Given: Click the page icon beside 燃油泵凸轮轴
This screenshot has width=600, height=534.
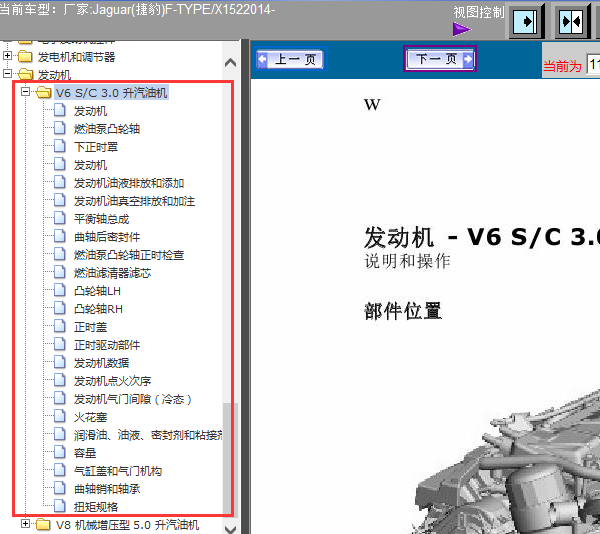Looking at the screenshot, I should tap(60, 128).
